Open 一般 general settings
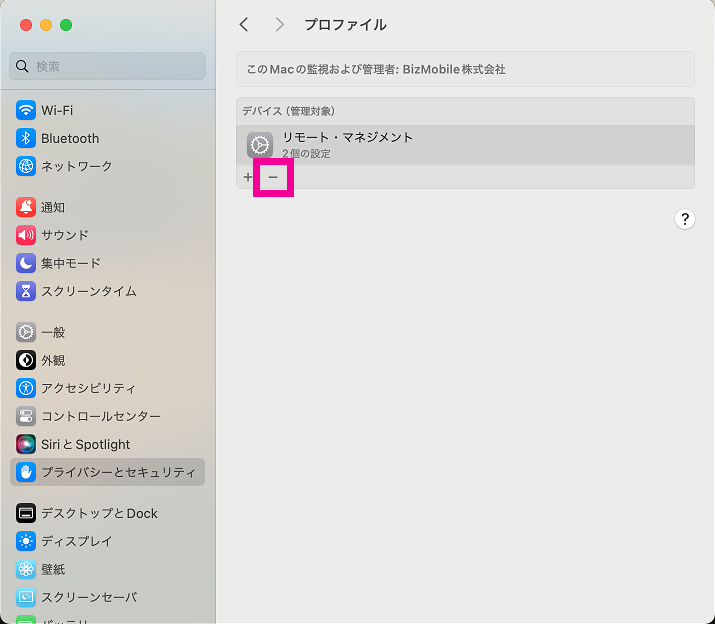This screenshot has width=715, height=624. click(52, 332)
